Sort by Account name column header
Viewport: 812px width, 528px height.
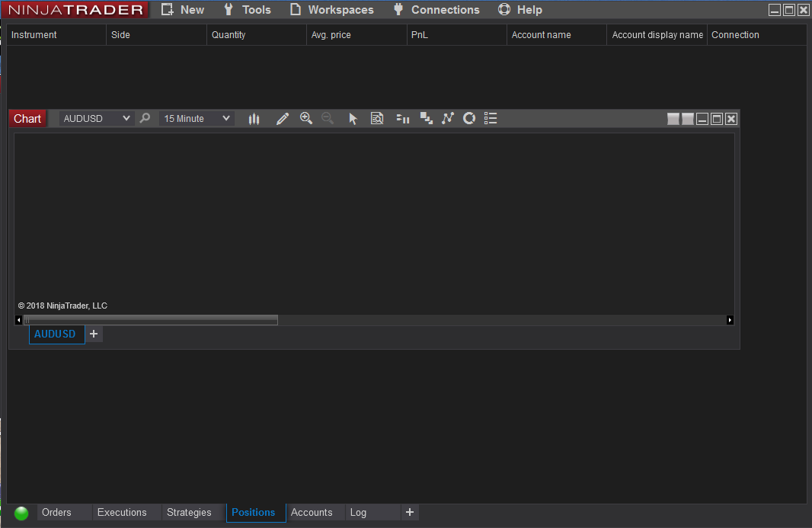(x=557, y=35)
